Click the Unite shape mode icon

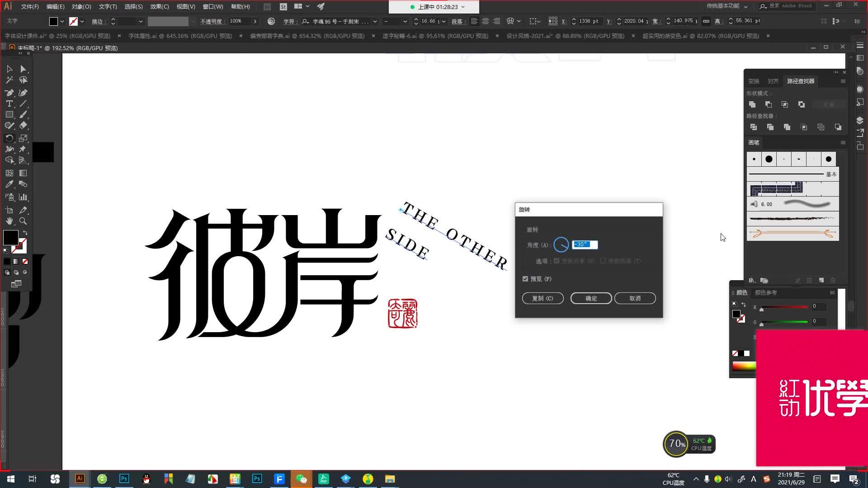[752, 104]
